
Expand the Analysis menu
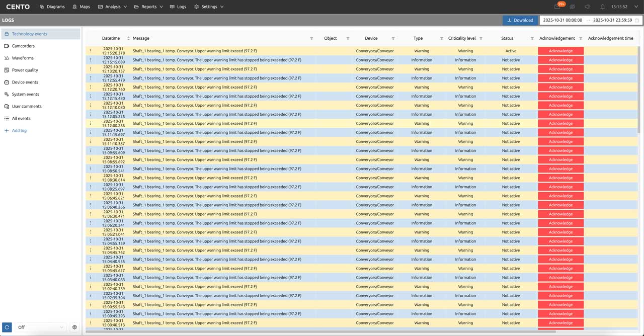click(x=113, y=7)
